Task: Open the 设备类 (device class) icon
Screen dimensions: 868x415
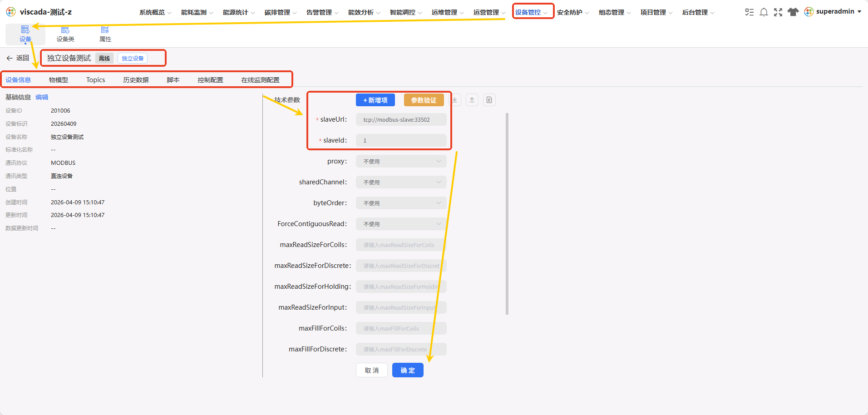Action: click(x=65, y=30)
